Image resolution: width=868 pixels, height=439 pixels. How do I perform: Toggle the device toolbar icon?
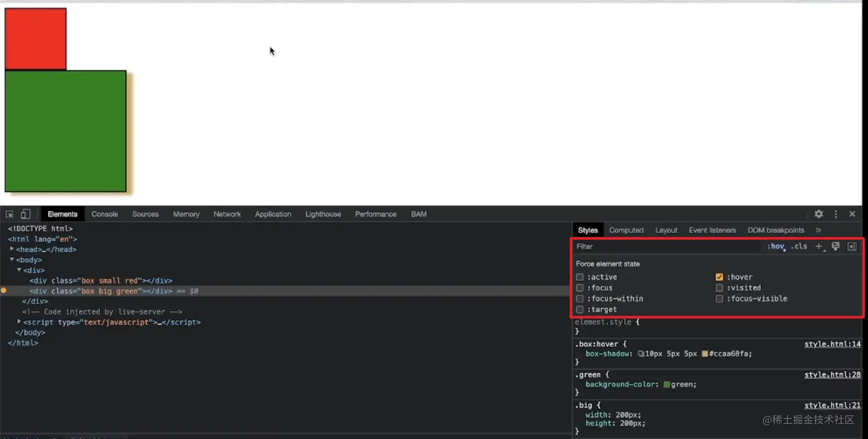25,214
